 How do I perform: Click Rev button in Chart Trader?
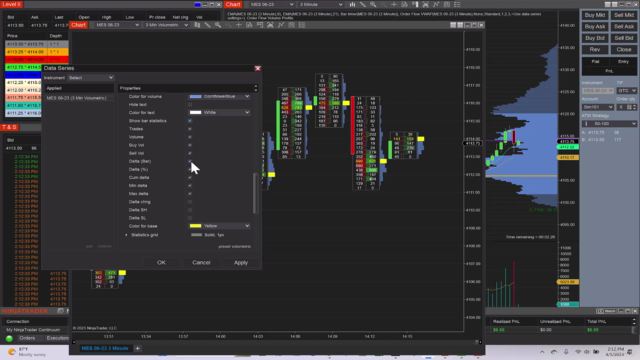pyautogui.click(x=595, y=49)
